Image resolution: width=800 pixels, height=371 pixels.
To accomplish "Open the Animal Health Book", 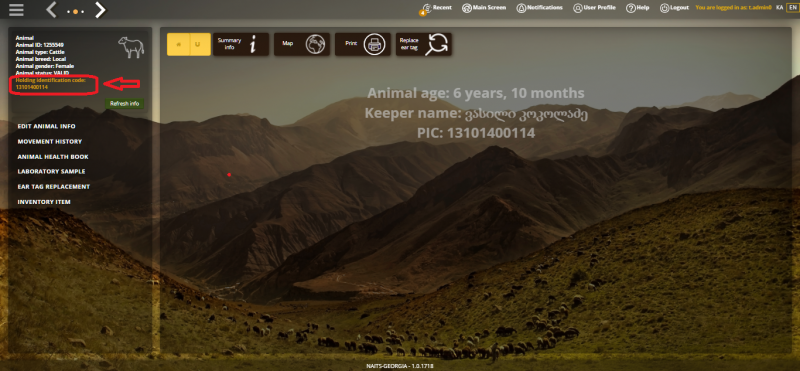I will 53,157.
